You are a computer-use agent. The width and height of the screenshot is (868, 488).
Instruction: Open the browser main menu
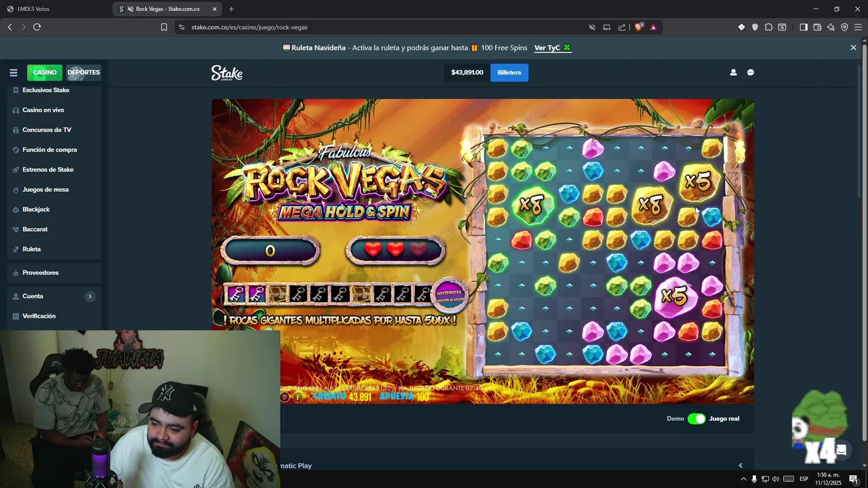858,27
